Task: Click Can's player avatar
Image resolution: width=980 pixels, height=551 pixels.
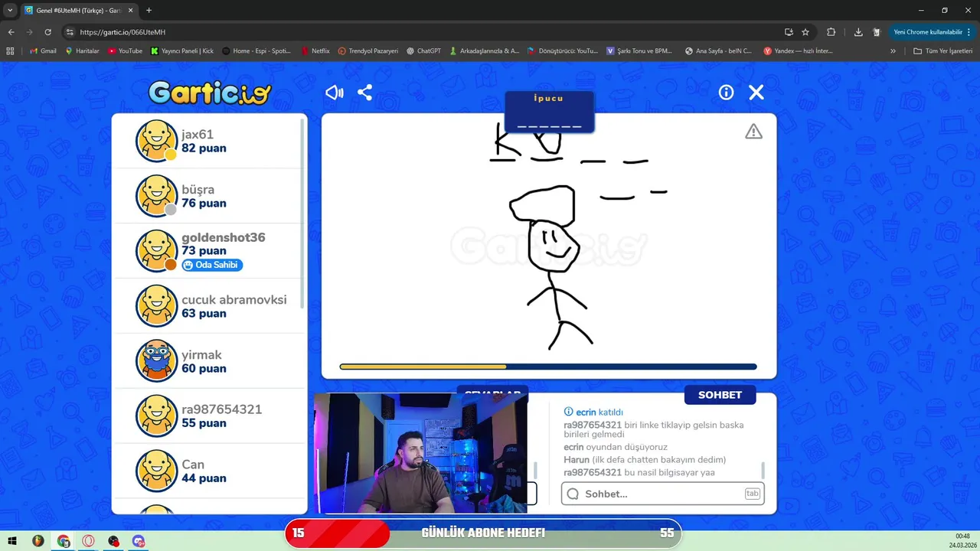Action: click(157, 471)
